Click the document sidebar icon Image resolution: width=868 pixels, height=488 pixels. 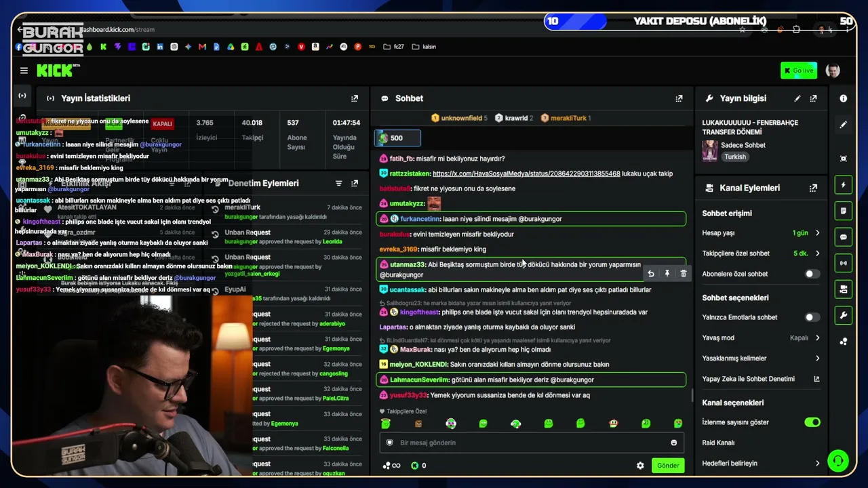coord(843,211)
